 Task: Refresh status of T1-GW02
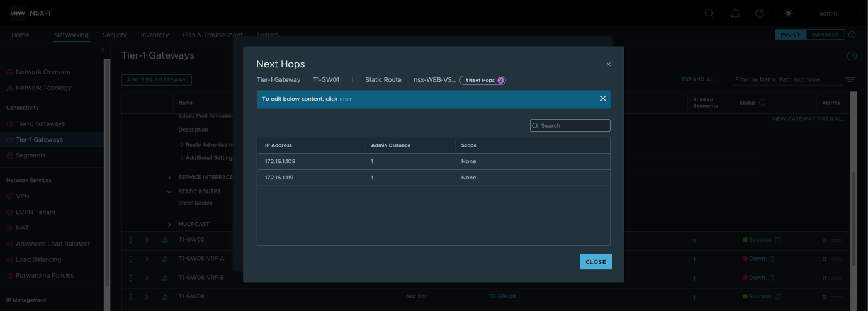[777, 240]
